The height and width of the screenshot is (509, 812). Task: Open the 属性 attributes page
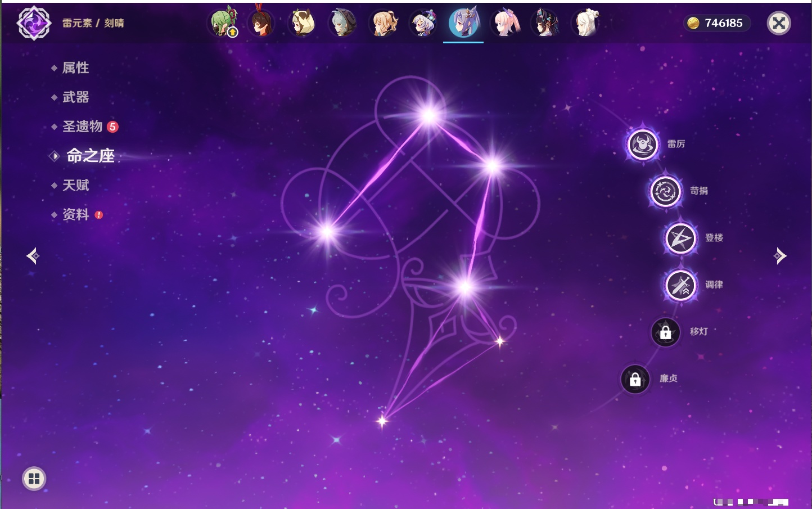click(75, 68)
